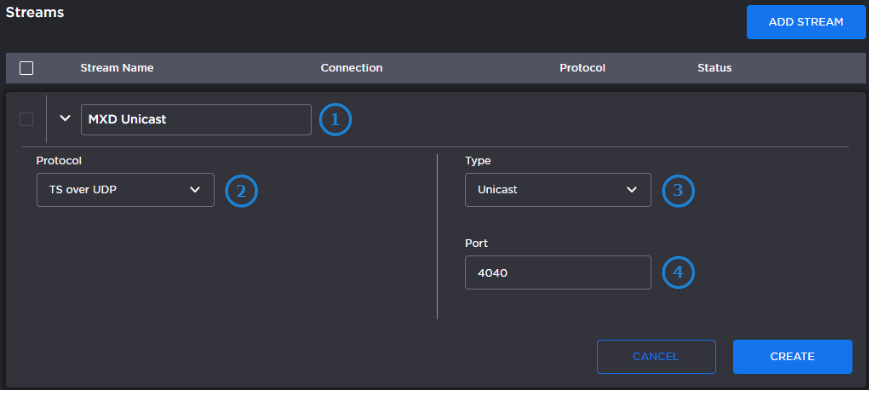
Task: Click the numbered callout 1 marker
Action: [335, 120]
